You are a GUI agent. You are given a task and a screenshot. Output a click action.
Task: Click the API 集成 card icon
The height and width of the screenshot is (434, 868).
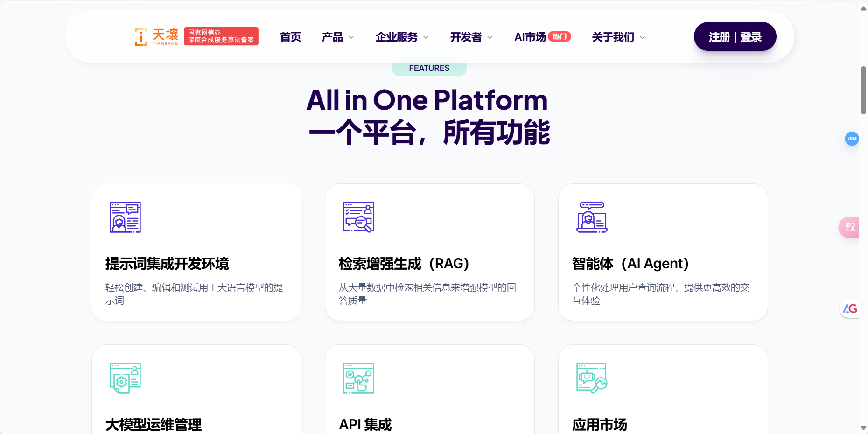pos(358,378)
